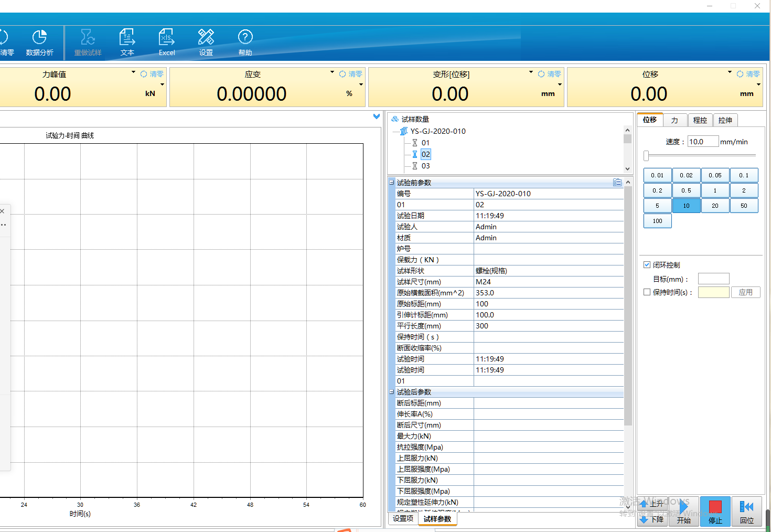This screenshot has width=771, height=532.
Task: Click the down arrow of the sample tree scrollbar
Action: click(x=627, y=169)
